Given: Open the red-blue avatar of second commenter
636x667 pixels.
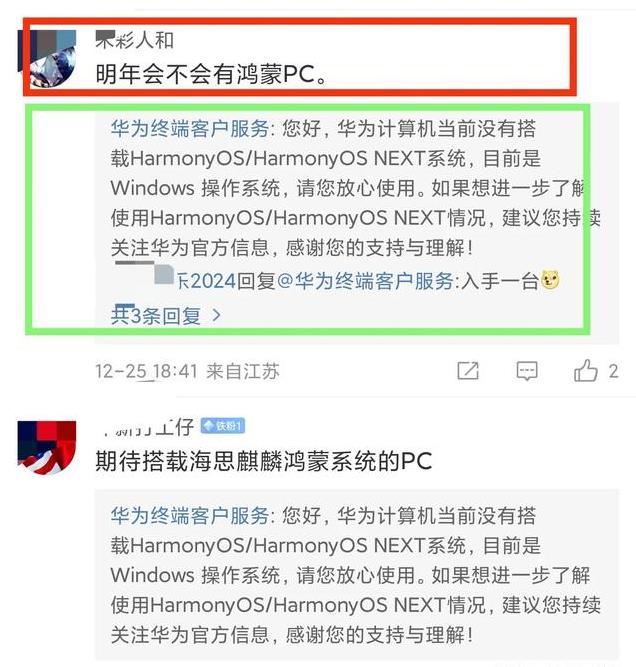Looking at the screenshot, I should click(x=47, y=448).
